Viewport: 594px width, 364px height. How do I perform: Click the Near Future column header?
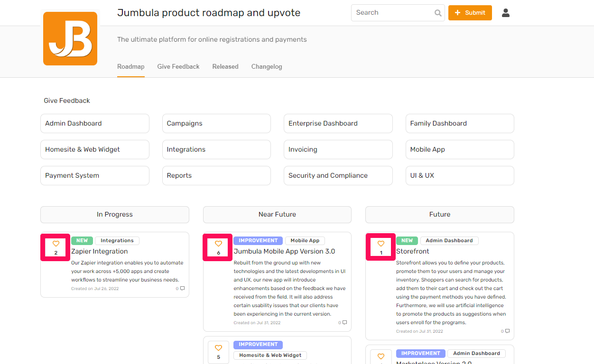point(277,215)
